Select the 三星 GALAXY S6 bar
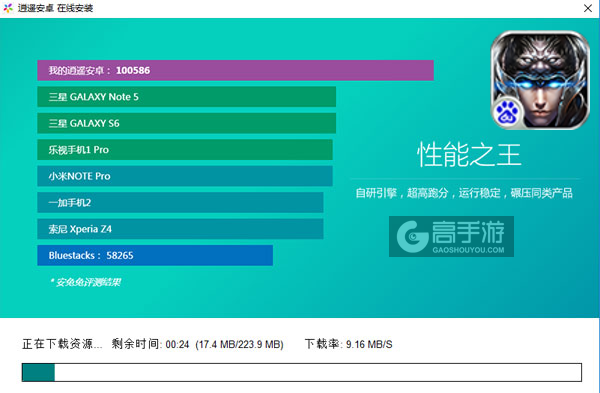The width and height of the screenshot is (600, 393). [187, 123]
